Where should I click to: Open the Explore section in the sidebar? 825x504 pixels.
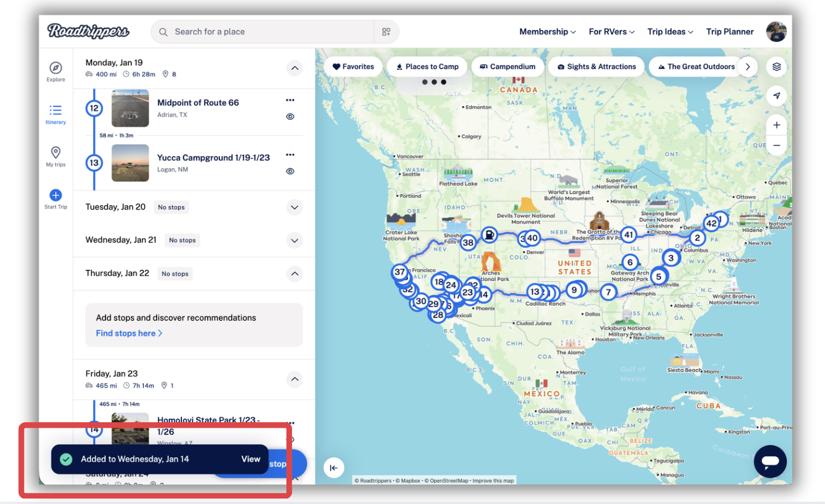pyautogui.click(x=56, y=72)
